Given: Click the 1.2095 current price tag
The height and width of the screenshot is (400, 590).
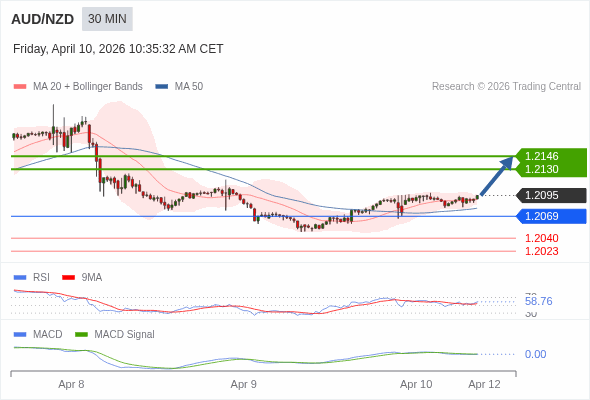Looking at the screenshot, I should tap(551, 196).
